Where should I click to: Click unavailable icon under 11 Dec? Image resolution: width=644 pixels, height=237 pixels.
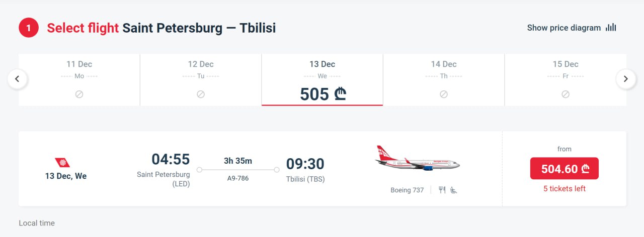pos(79,94)
